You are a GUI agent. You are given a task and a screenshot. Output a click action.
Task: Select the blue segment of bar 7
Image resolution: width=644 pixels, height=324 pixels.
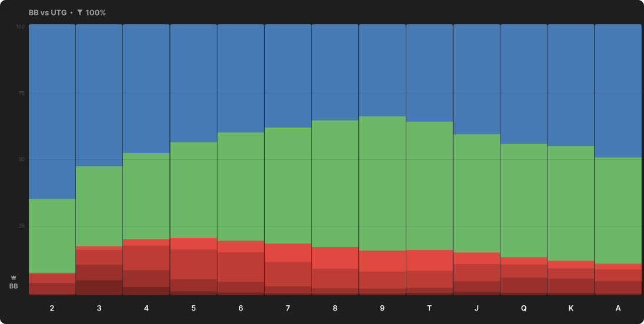[288, 76]
